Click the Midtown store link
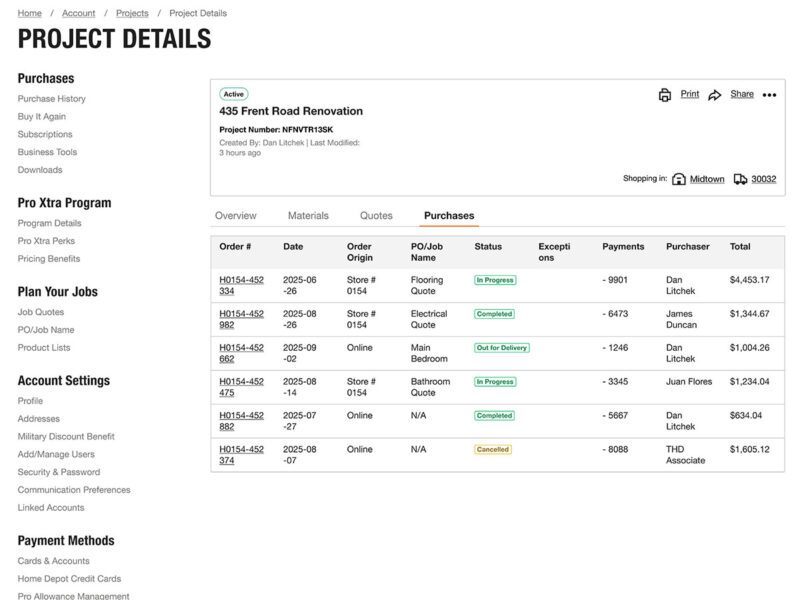Screen dimensions: 800x600 [707, 178]
